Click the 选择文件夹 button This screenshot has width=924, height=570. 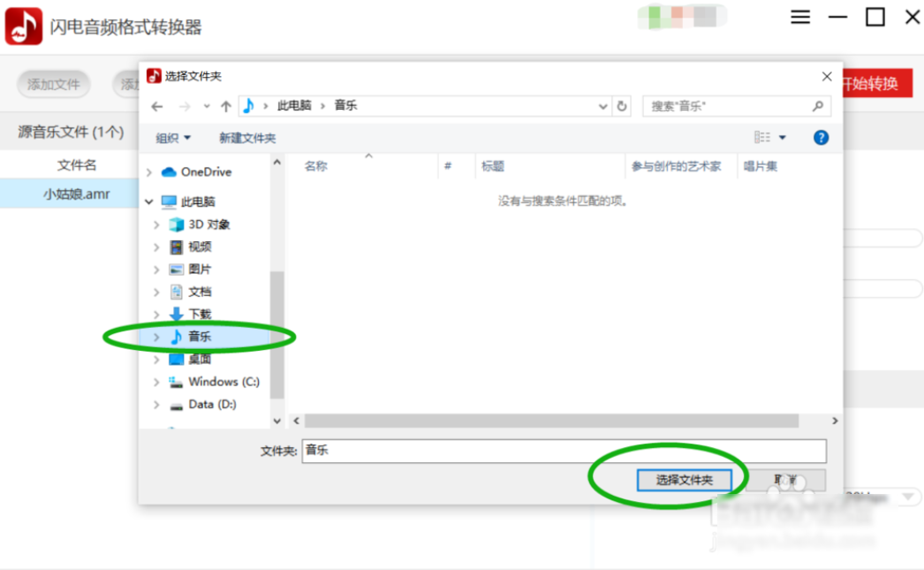[x=684, y=480]
